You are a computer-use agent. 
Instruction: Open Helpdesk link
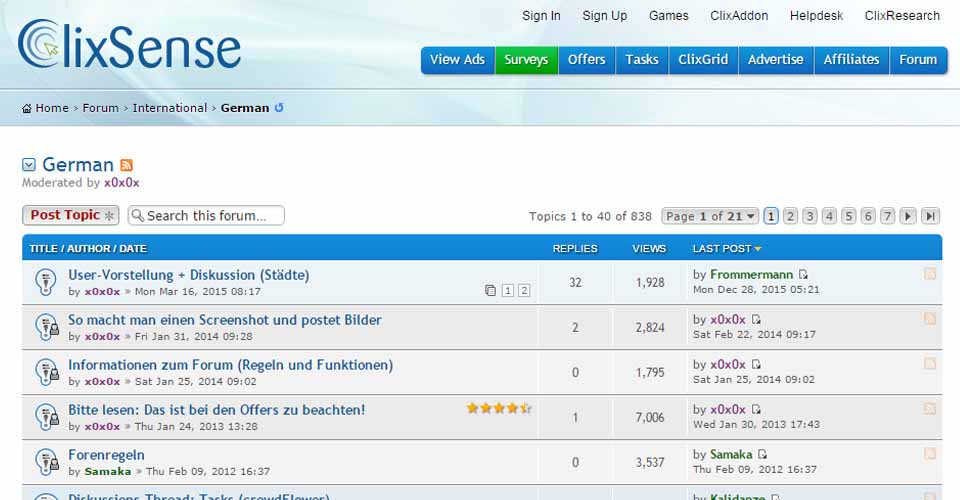816,16
